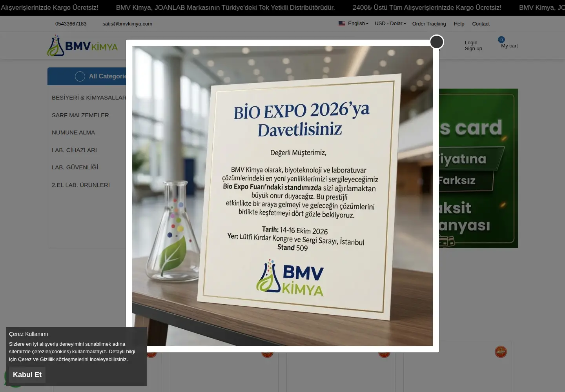This screenshot has height=392, width=565.
Task: Call phone number 05433667183
Action: (x=71, y=24)
